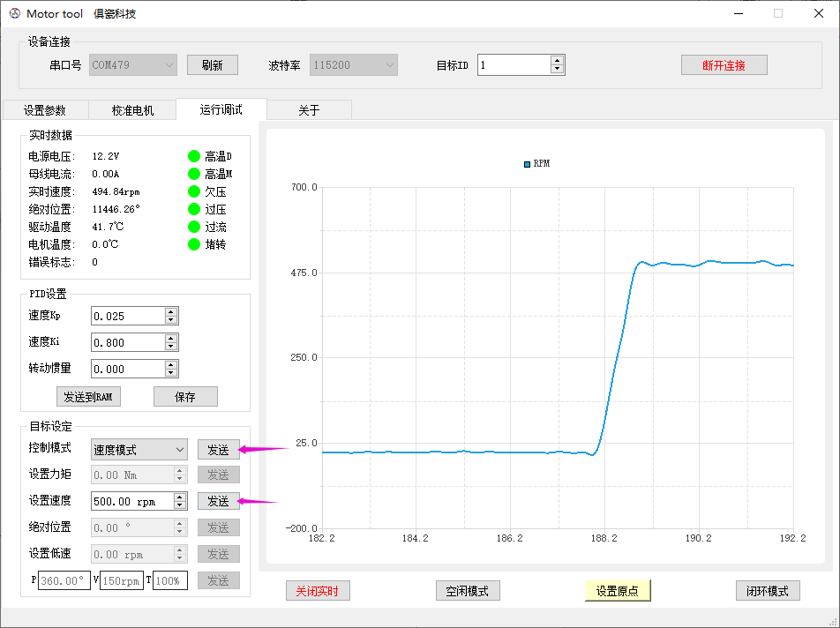
Task: Click the 闭环模式 button
Action: [768, 591]
